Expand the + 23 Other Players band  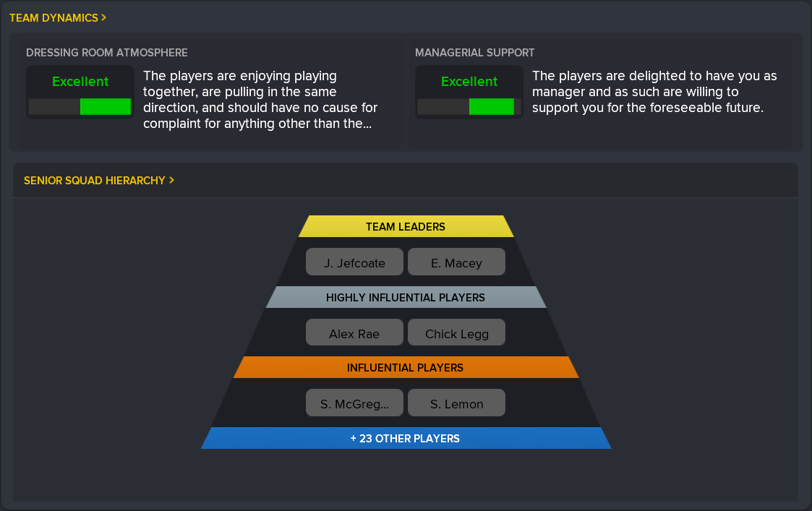tap(406, 438)
